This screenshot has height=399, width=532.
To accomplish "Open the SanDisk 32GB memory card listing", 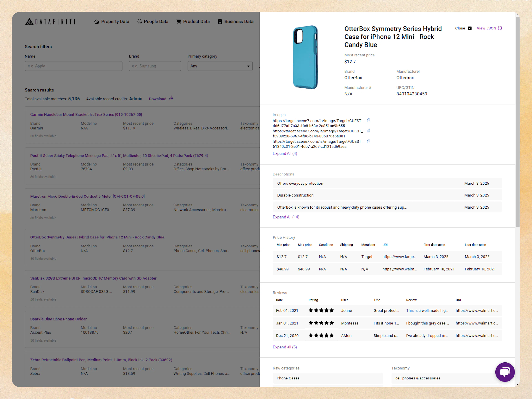I will [x=93, y=278].
